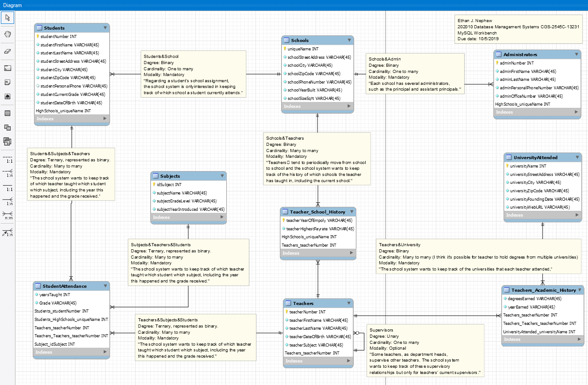This screenshot has height=385, width=588.
Task: Collapse the Students table via header arrow
Action: tap(105, 28)
